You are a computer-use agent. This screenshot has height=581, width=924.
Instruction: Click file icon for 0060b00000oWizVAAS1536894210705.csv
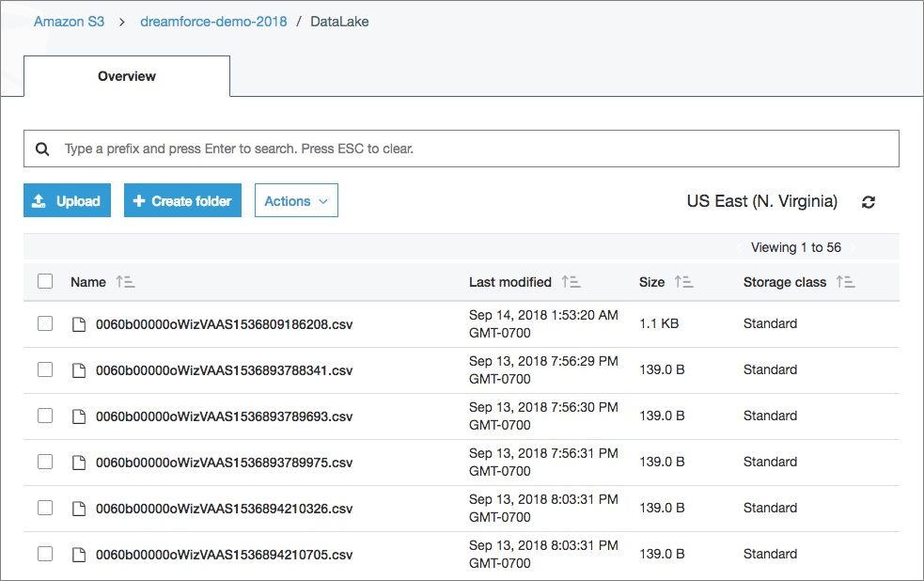80,555
